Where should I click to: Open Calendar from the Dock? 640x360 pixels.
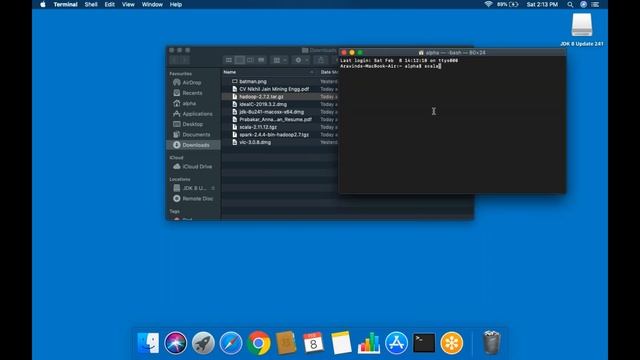pos(313,343)
